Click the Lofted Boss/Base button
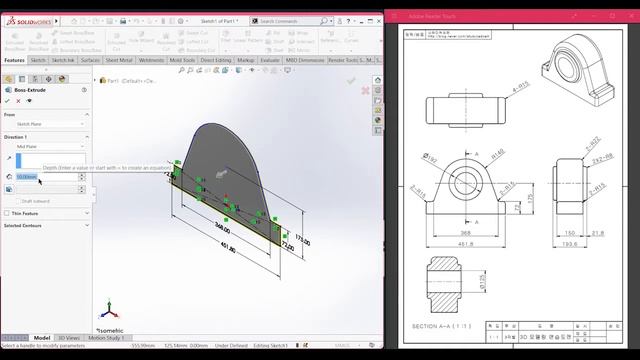 click(x=73, y=42)
